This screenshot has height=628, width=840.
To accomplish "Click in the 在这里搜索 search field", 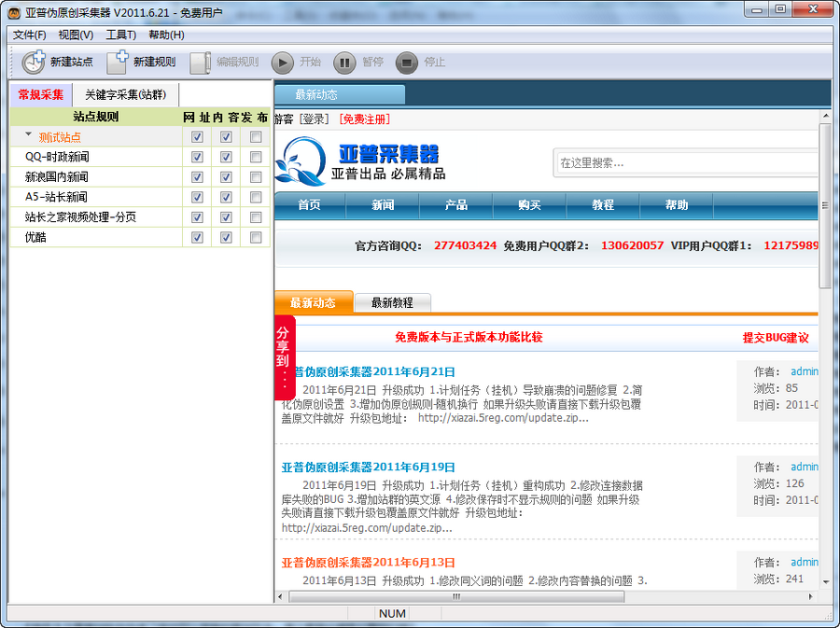I will click(686, 162).
